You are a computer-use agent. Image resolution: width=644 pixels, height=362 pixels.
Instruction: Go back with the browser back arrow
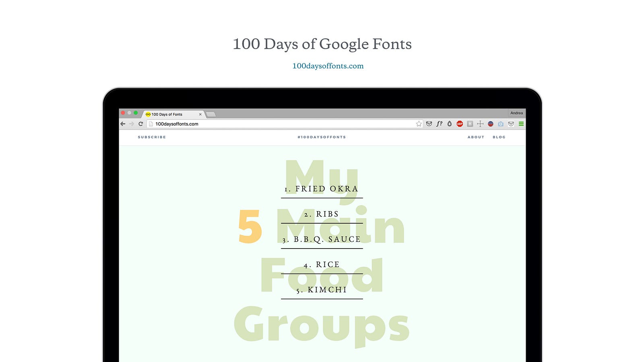(x=123, y=124)
